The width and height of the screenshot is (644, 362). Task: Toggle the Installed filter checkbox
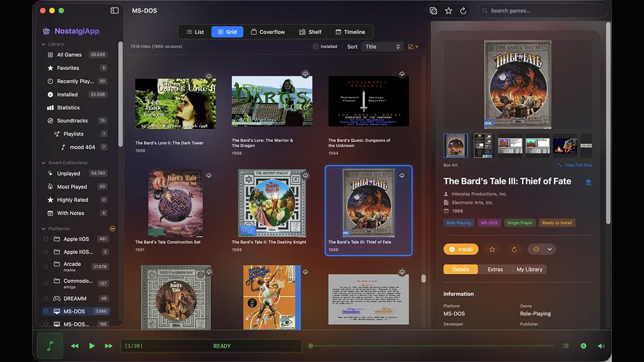click(x=315, y=47)
